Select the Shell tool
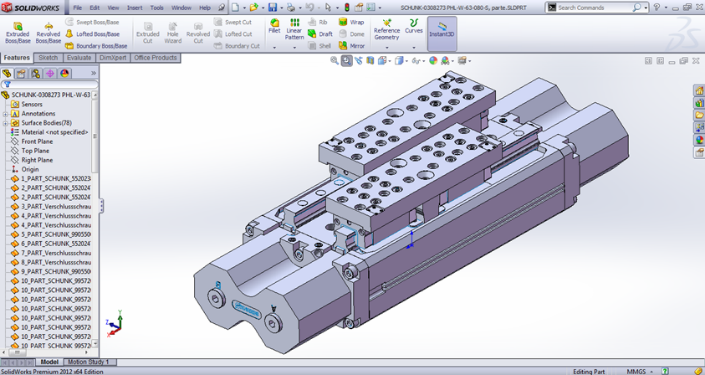The height and width of the screenshot is (375, 705). (320, 46)
